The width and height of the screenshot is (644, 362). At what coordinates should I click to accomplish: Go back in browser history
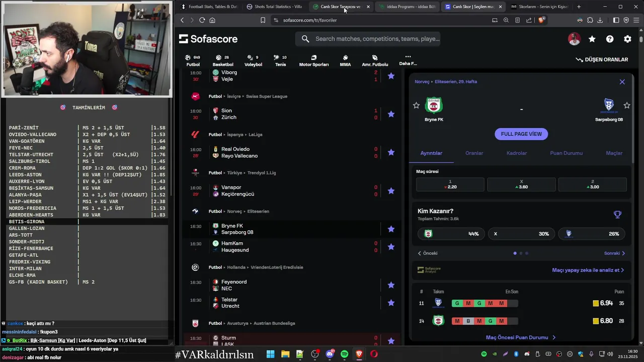pos(182,20)
